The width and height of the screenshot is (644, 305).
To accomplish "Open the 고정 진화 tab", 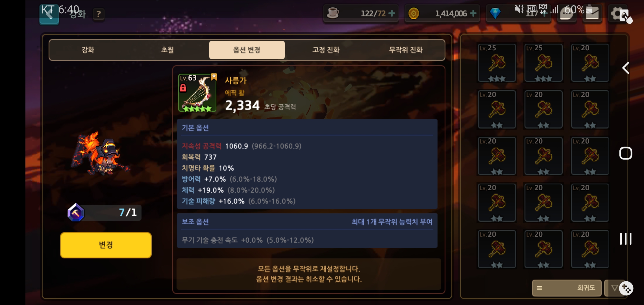I will pyautogui.click(x=326, y=50).
